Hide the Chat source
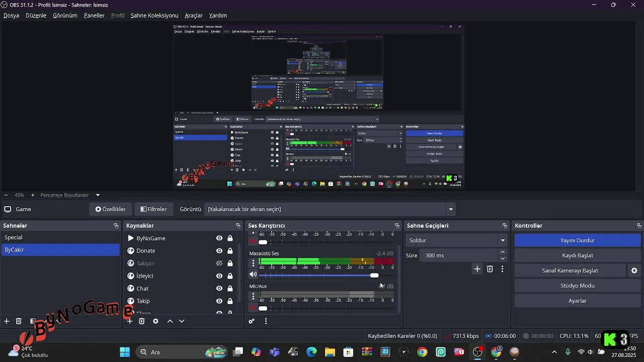This screenshot has width=644, height=362. (219, 289)
